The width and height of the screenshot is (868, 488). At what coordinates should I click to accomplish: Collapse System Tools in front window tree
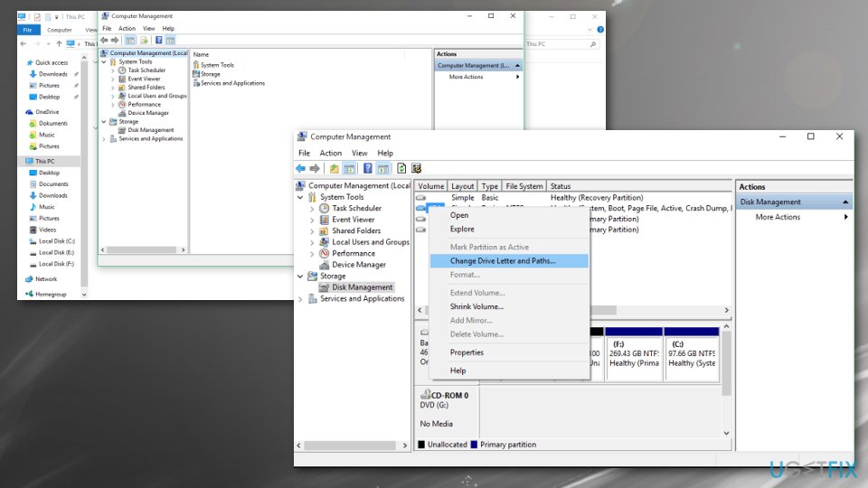point(300,197)
